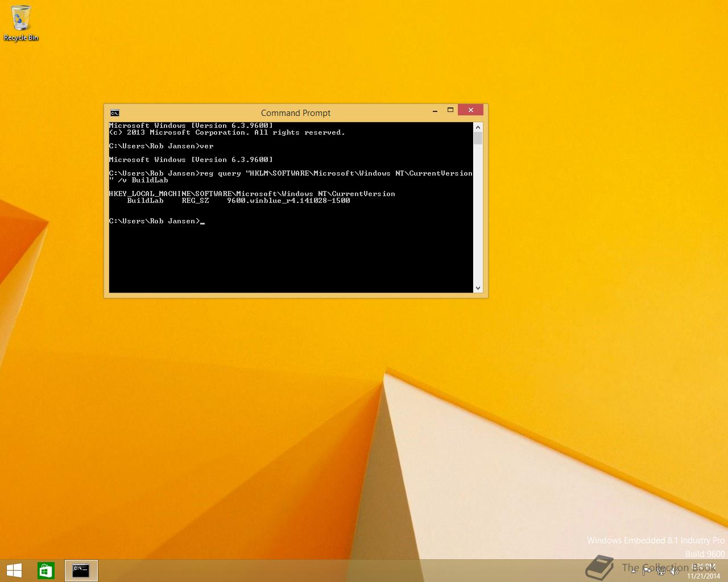Click the Command Prompt title bar text
This screenshot has height=582, width=728.
click(296, 113)
